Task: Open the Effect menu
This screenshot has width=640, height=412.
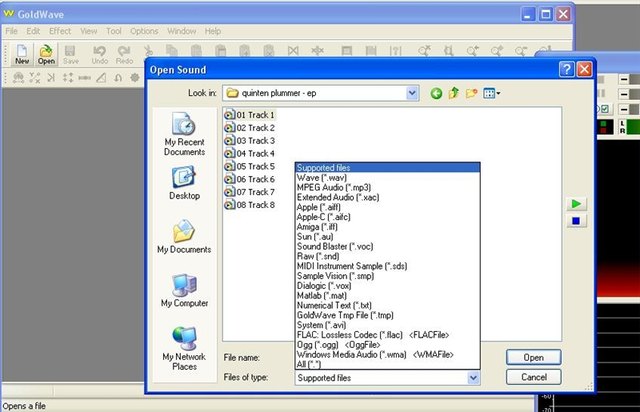Action: pos(60,31)
